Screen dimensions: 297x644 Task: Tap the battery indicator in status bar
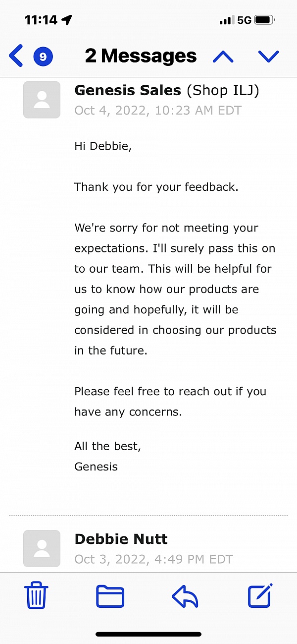coord(265,20)
